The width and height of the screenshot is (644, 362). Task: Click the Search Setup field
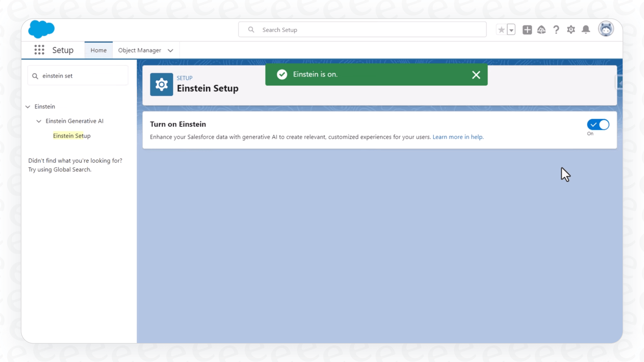click(362, 29)
